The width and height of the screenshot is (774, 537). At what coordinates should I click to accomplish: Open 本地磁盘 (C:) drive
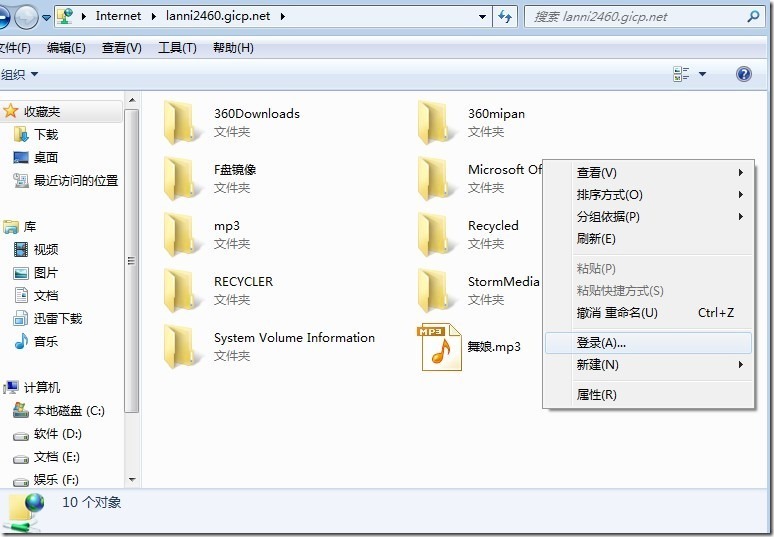(x=59, y=411)
